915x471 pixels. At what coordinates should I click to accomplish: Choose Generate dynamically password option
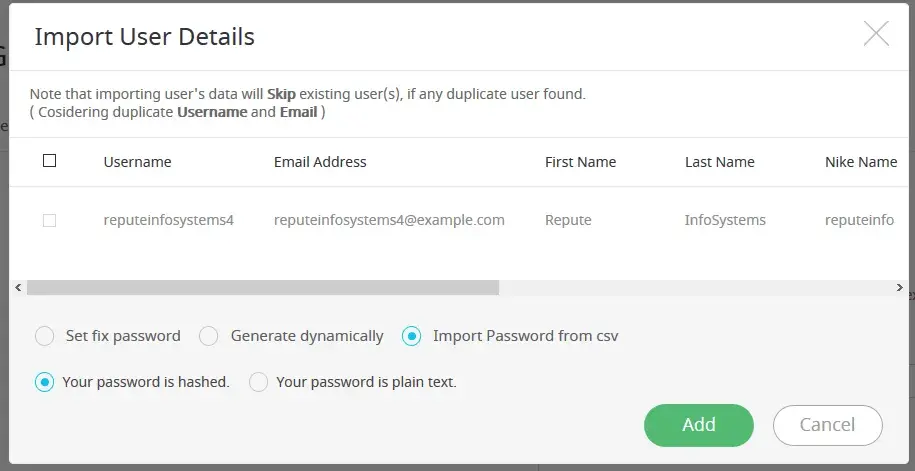(x=209, y=336)
